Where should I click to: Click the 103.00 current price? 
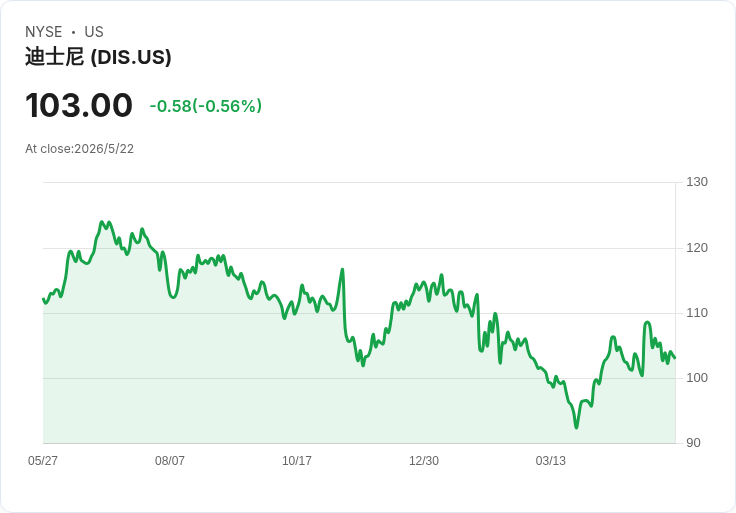(x=79, y=105)
